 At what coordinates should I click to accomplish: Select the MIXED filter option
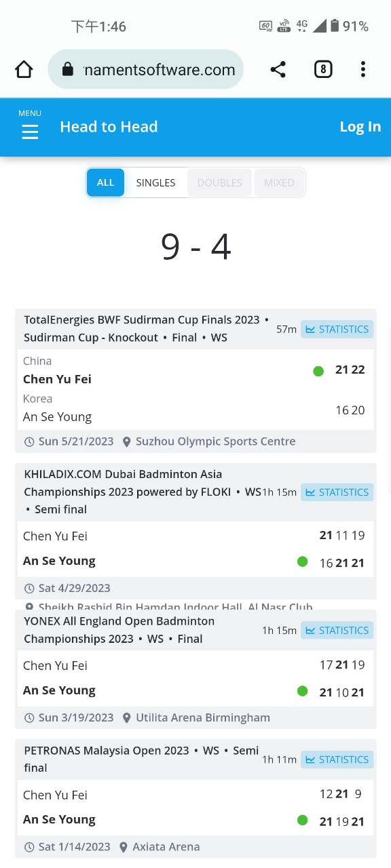(x=279, y=182)
